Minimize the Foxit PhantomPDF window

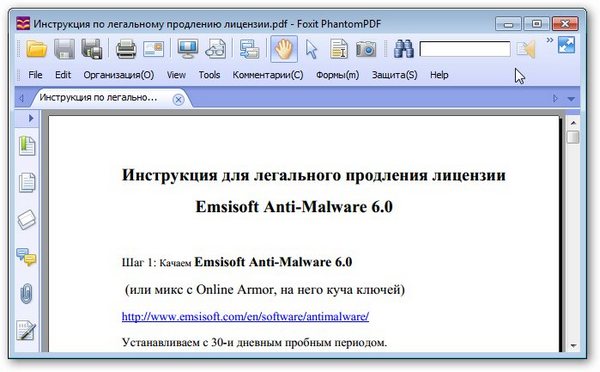tap(508, 24)
